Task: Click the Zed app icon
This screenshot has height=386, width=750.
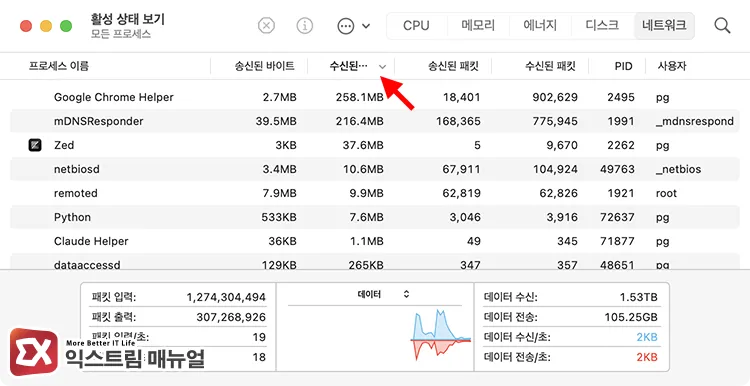Action: point(35,145)
